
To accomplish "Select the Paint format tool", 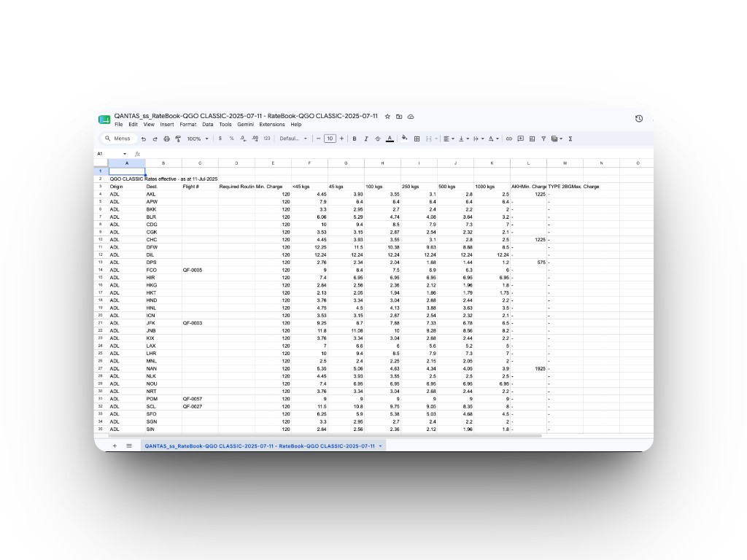I will point(178,139).
